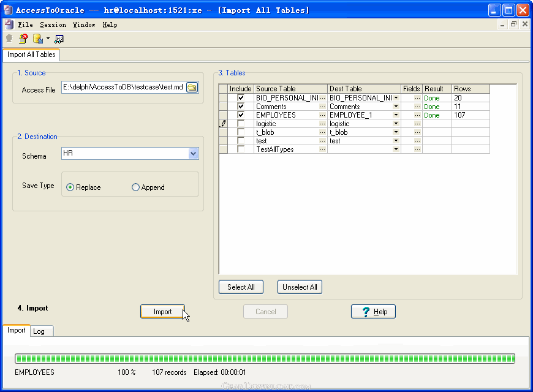Open the Help menu in the menu bar
Image resolution: width=533 pixels, height=392 pixels.
coord(110,25)
